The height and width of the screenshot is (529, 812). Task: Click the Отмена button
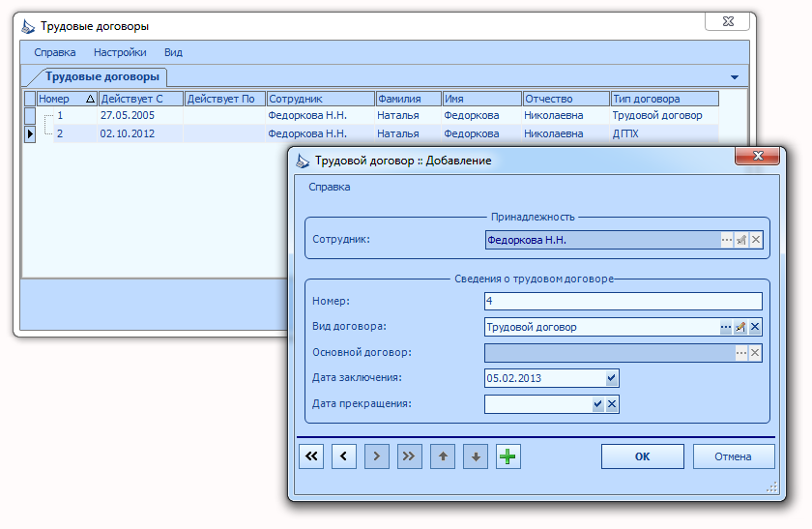734,456
